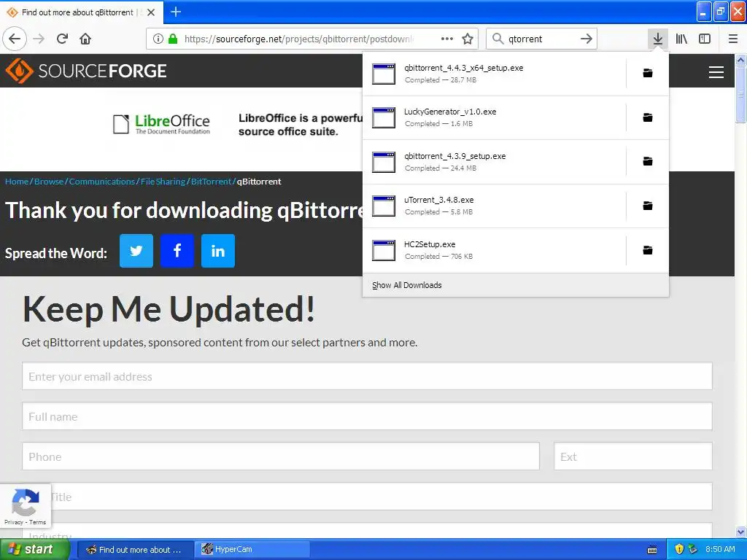
Task: Bookmark this page with the star
Action: click(x=468, y=39)
